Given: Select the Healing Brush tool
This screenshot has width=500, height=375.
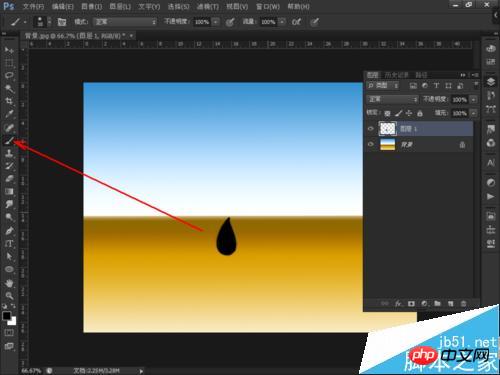Looking at the screenshot, I should coord(9,128).
